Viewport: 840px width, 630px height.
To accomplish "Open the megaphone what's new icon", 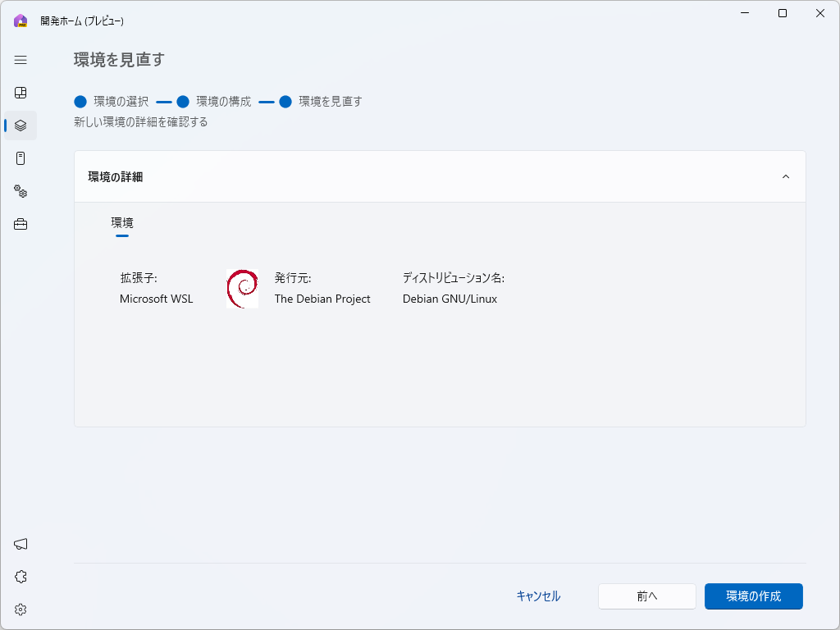I will point(21,544).
